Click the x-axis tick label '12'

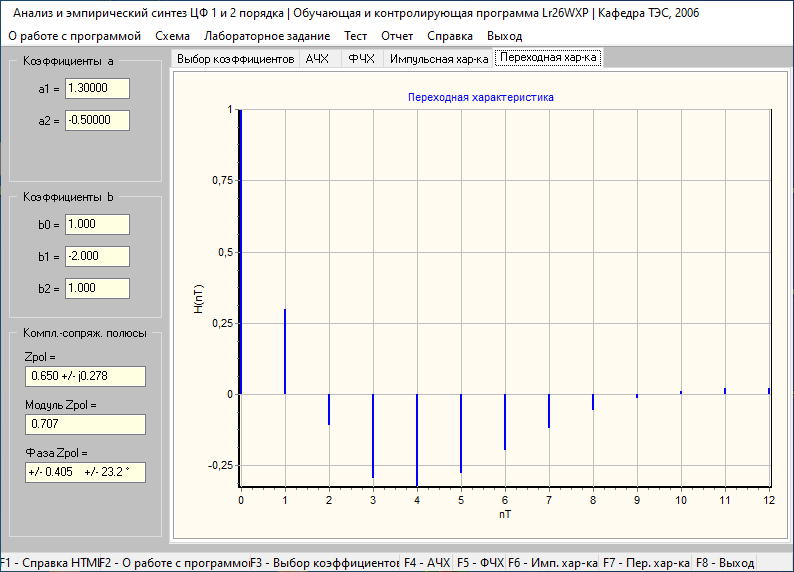[769, 500]
